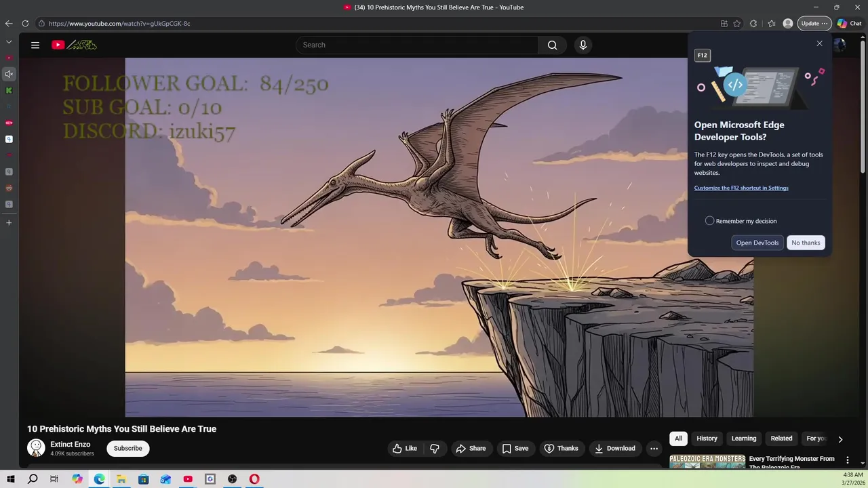Add a new tab with plus
Image resolution: width=868 pixels, height=488 pixels.
click(9, 222)
